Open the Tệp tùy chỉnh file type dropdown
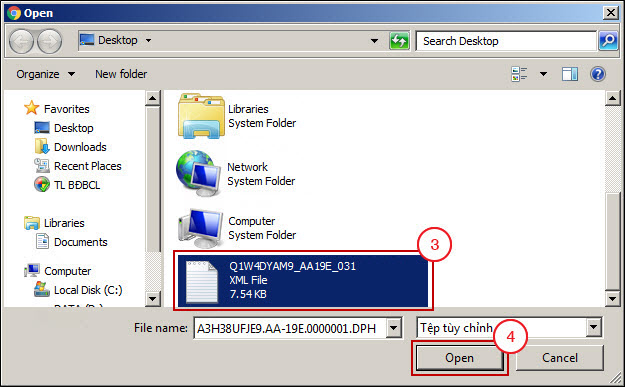 [x=509, y=328]
